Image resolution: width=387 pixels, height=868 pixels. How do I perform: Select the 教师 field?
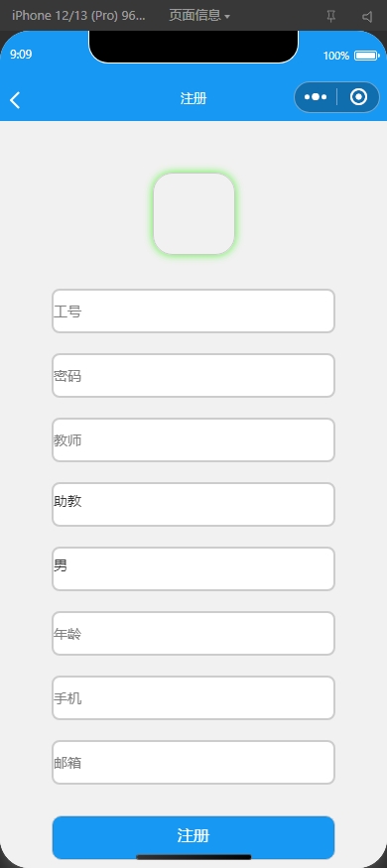(x=193, y=440)
